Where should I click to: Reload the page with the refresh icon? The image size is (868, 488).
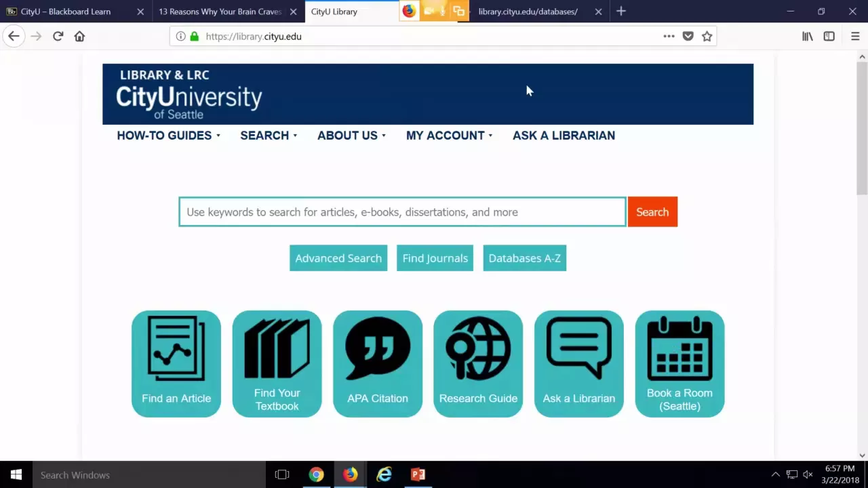coord(58,37)
